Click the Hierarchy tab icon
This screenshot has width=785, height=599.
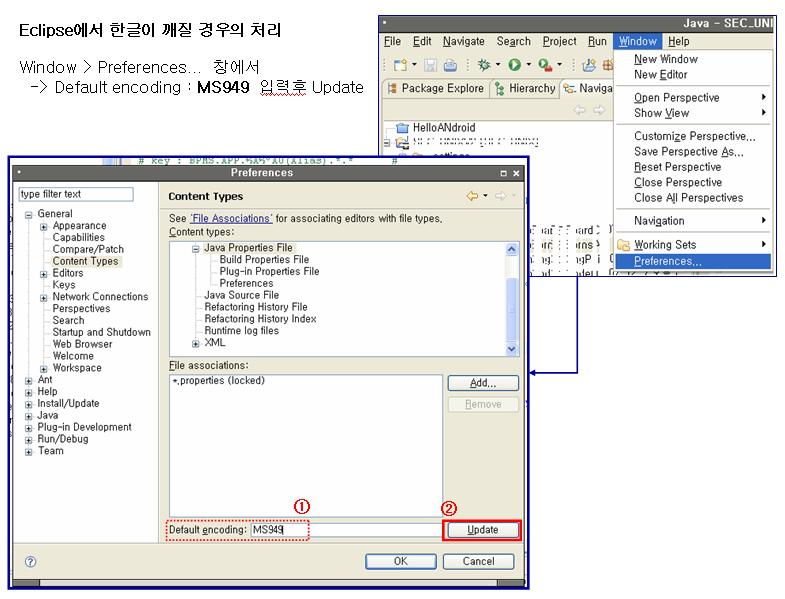pos(499,89)
